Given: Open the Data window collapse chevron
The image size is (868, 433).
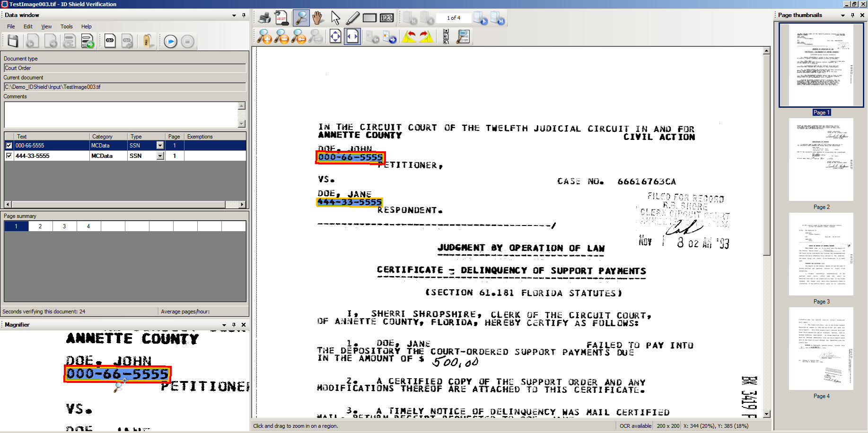Looking at the screenshot, I should pos(233,15).
